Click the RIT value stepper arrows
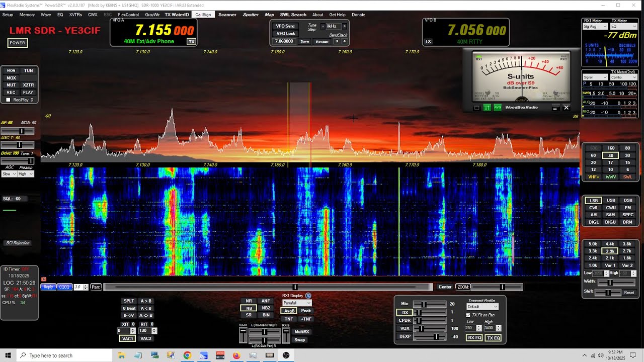Screen dimensions: 644x362 (154, 331)
